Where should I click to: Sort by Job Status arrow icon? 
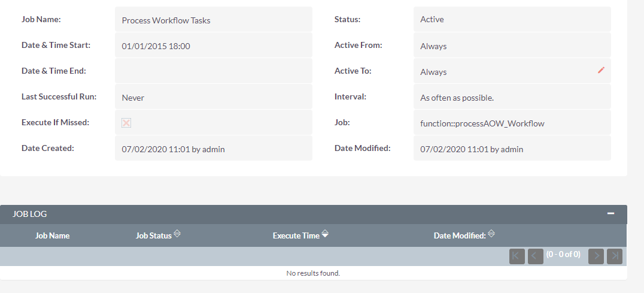click(x=177, y=234)
